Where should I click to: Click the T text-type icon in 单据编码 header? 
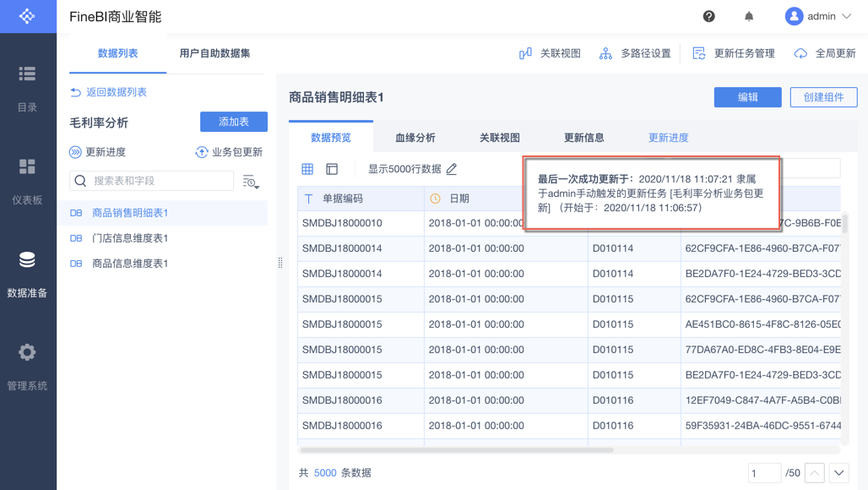[308, 199]
